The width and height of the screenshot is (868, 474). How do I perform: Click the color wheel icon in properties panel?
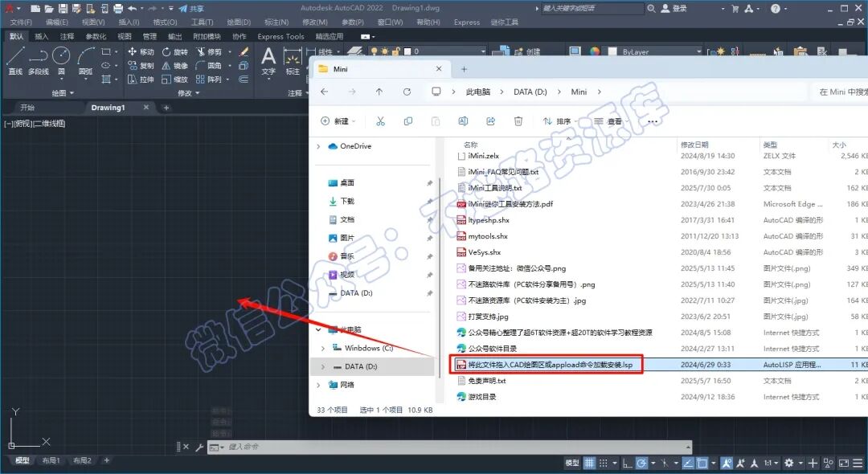595,51
